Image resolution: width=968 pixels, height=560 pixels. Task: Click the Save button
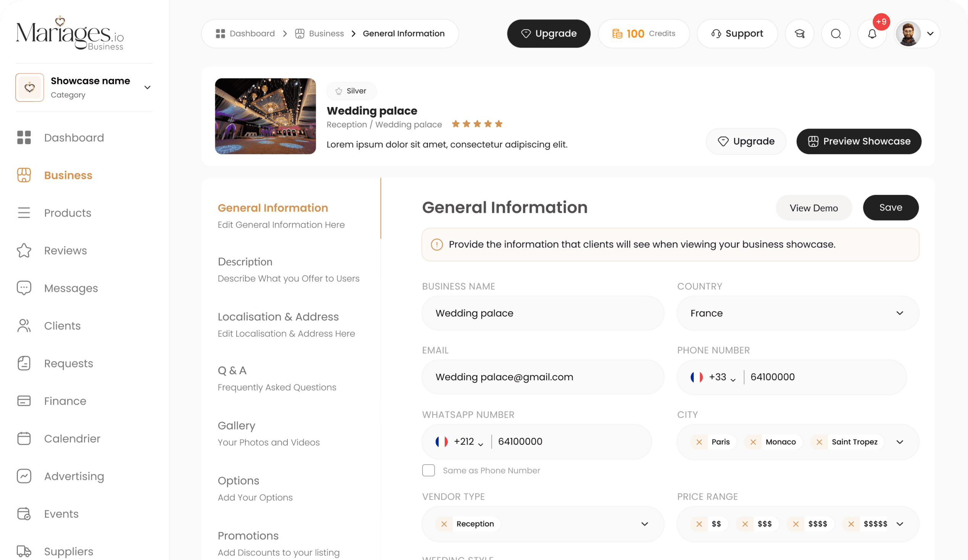pyautogui.click(x=891, y=208)
